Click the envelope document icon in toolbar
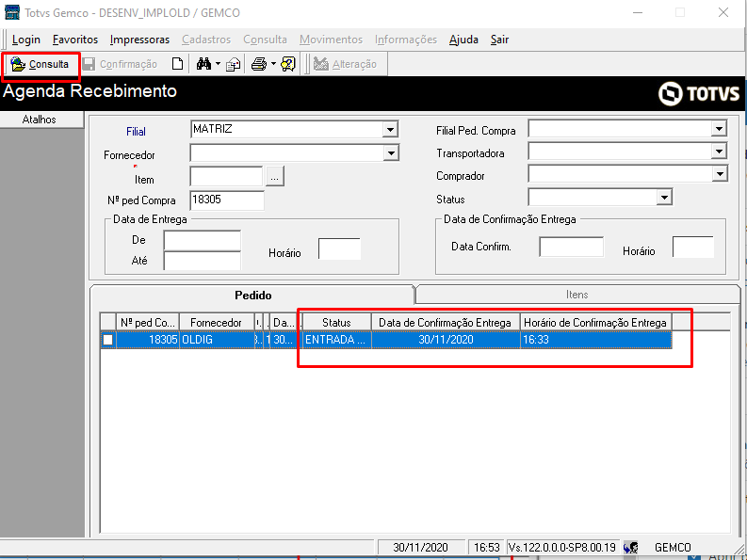 click(x=234, y=64)
